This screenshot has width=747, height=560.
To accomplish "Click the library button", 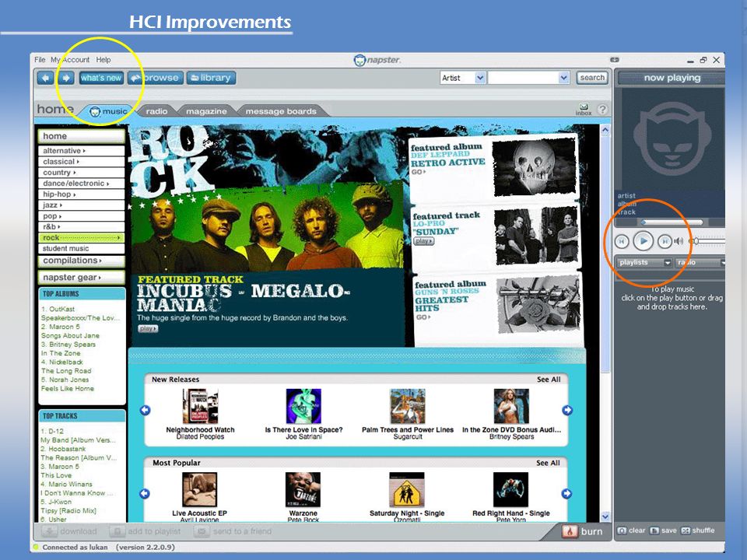I will pos(211,78).
